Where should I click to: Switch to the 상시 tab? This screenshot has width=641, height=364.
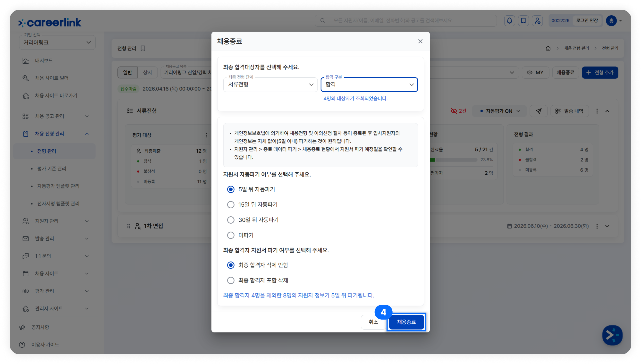pos(147,73)
